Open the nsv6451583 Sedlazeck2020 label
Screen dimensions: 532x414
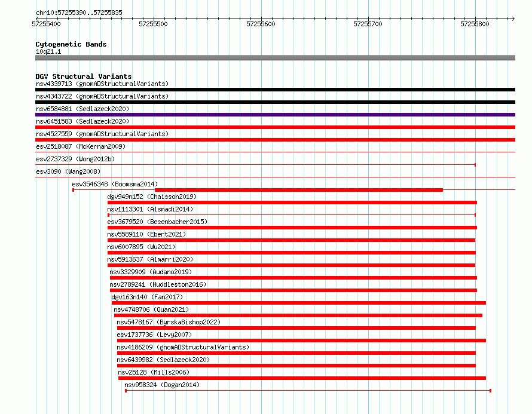tap(82, 121)
